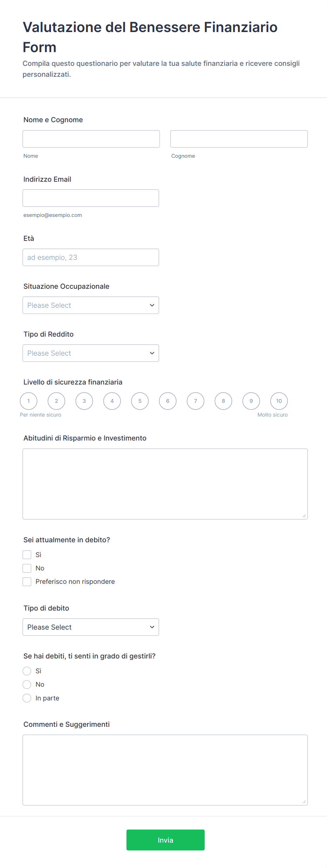327x868 pixels.
Task: Focus the Cognome input field
Action: (x=239, y=139)
